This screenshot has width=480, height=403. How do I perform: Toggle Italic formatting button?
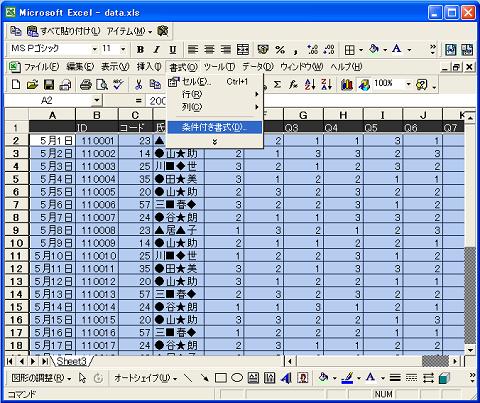click(156, 50)
